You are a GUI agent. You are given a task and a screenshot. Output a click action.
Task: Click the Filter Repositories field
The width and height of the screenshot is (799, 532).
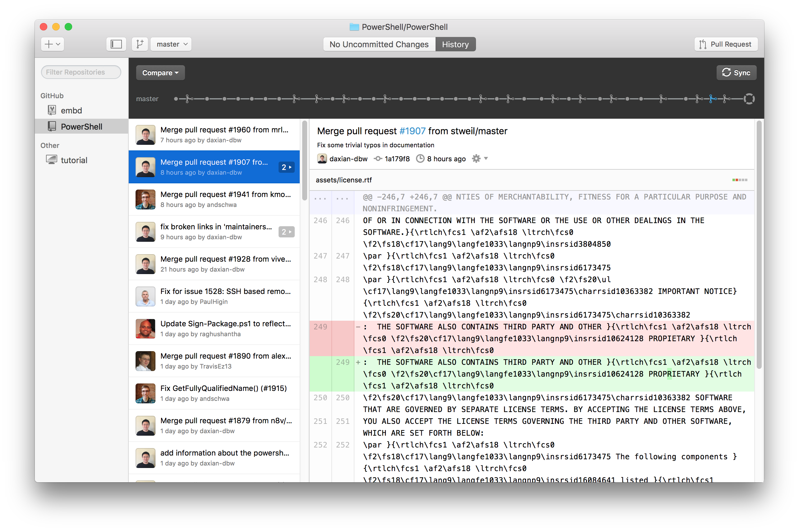click(x=81, y=72)
